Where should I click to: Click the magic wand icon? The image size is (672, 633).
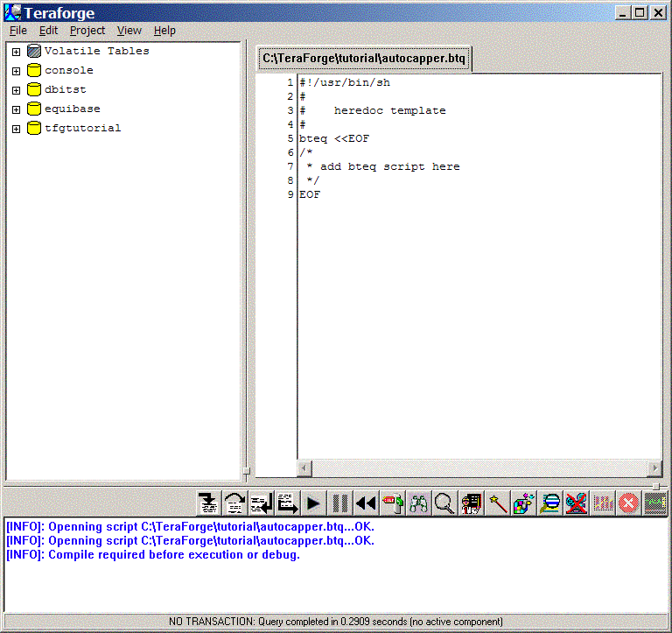point(498,503)
